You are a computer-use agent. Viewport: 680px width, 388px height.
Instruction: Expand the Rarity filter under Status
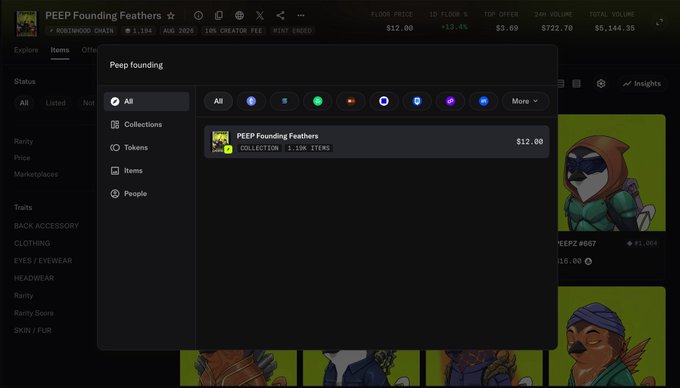coord(23,141)
